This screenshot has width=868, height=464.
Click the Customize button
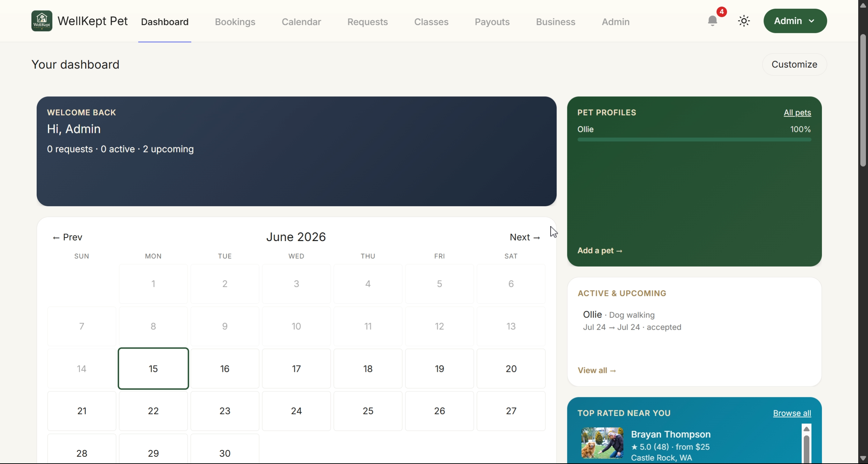(794, 64)
